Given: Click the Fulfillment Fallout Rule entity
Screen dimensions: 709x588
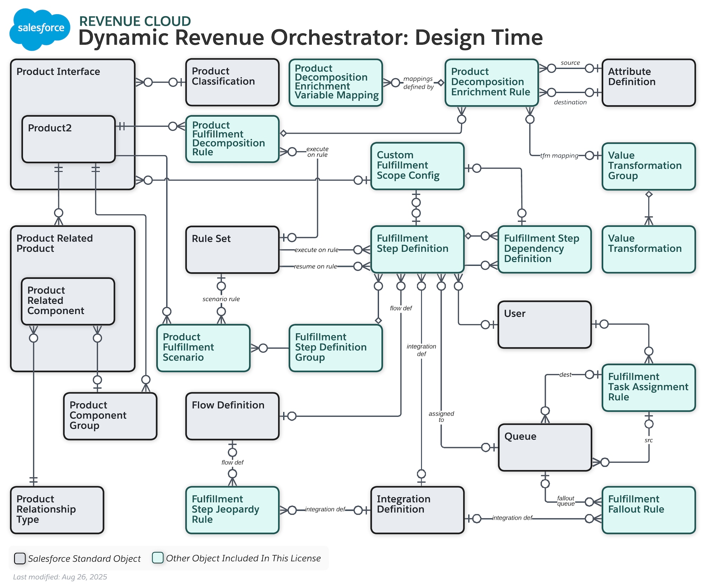Looking at the screenshot, I should pos(649,510).
